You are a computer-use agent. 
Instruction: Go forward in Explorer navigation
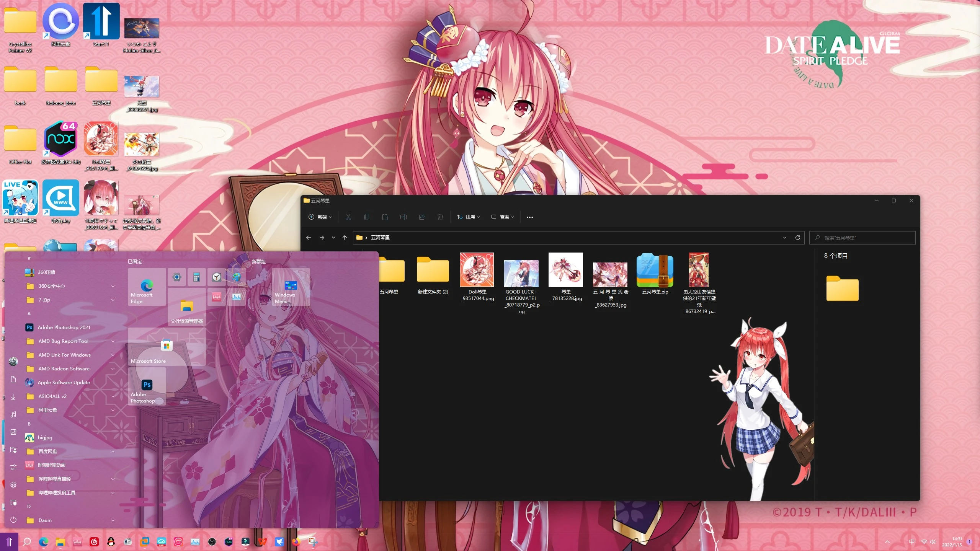click(322, 238)
